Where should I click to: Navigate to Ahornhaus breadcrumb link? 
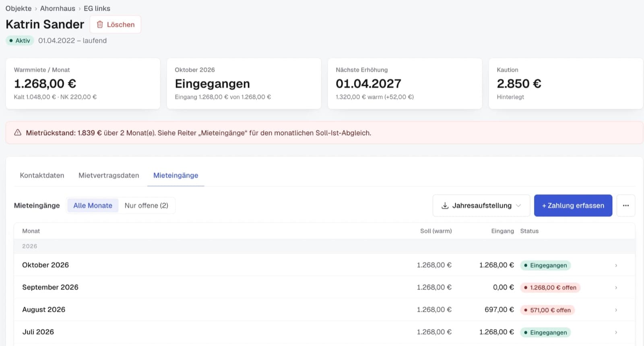[x=58, y=8]
